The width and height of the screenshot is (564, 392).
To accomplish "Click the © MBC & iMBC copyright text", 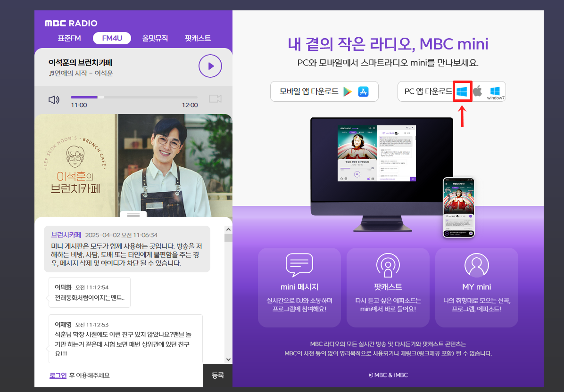I will 388,375.
